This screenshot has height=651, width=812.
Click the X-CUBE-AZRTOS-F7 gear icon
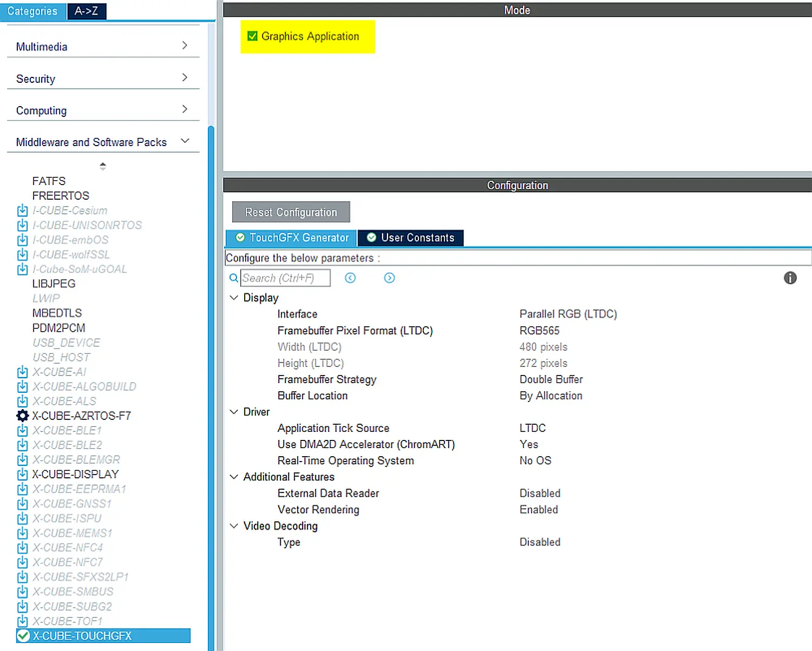tap(23, 416)
